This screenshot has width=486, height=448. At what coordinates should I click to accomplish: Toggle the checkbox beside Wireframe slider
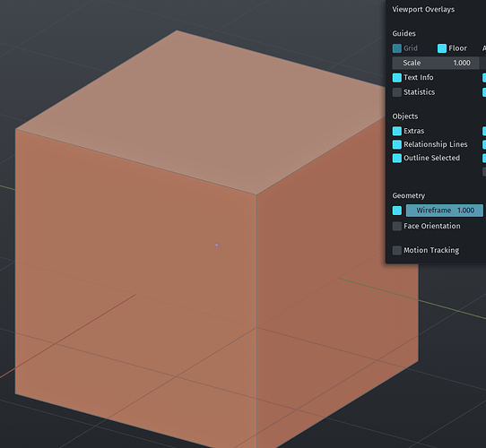396,211
